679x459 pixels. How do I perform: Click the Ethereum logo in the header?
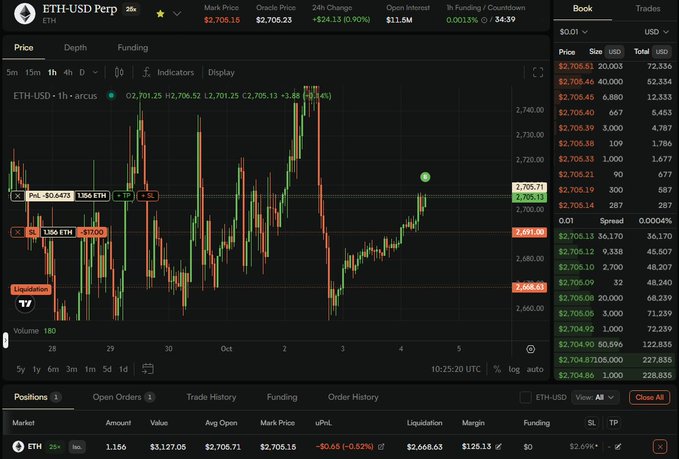25,13
